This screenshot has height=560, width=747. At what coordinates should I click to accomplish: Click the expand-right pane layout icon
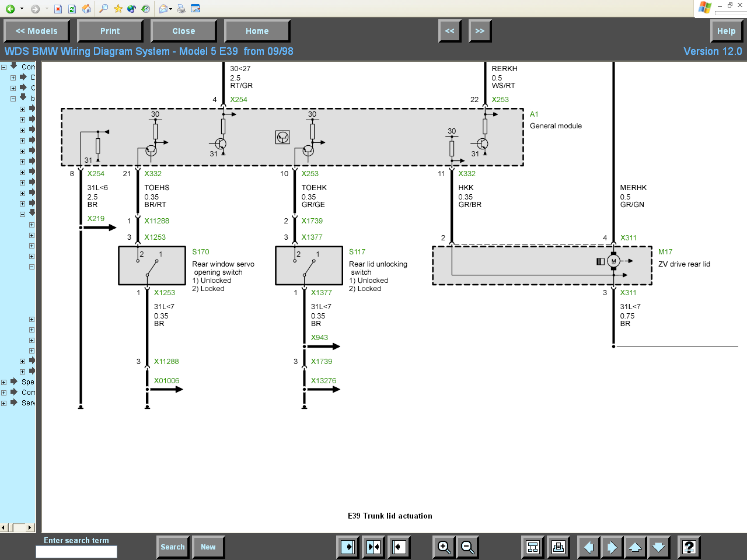click(x=348, y=547)
